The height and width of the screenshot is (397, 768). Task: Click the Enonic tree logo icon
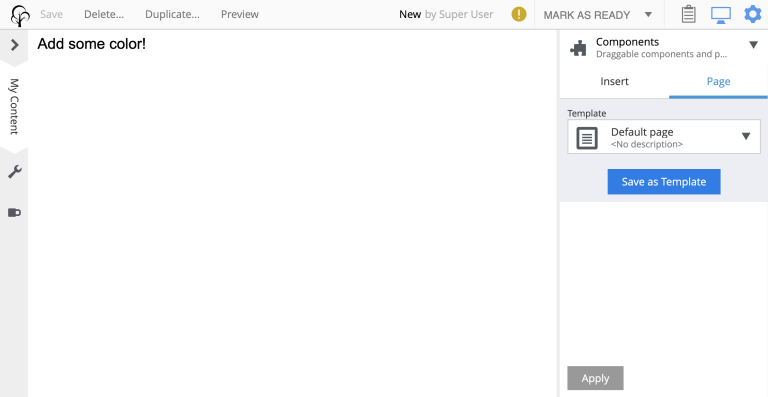pos(20,15)
